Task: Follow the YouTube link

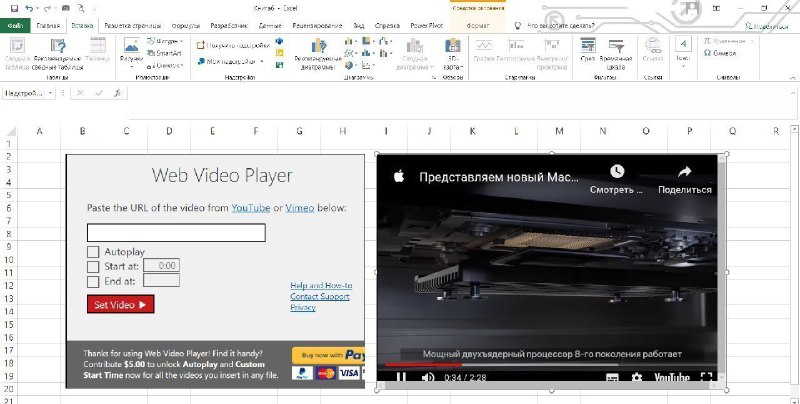Action: tap(251, 208)
